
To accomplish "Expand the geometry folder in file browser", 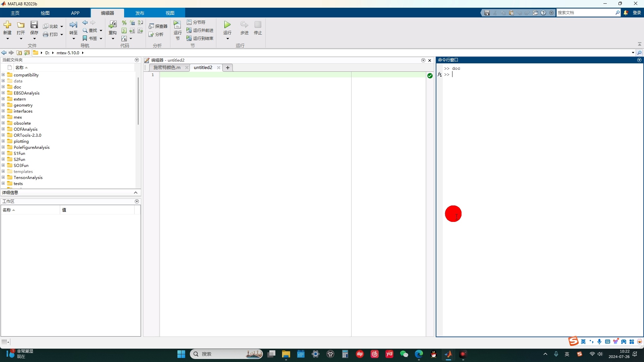I will coord(3,105).
